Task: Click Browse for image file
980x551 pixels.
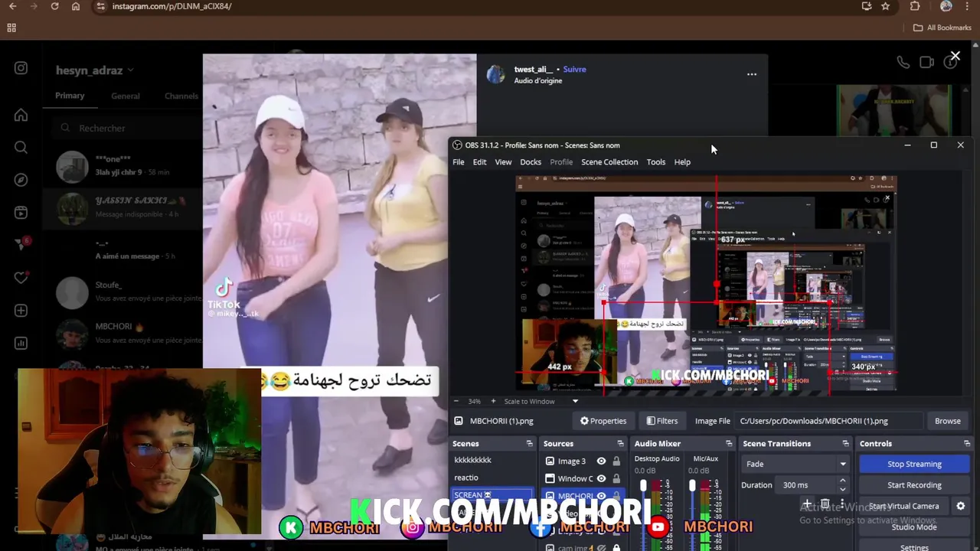Action: (947, 421)
